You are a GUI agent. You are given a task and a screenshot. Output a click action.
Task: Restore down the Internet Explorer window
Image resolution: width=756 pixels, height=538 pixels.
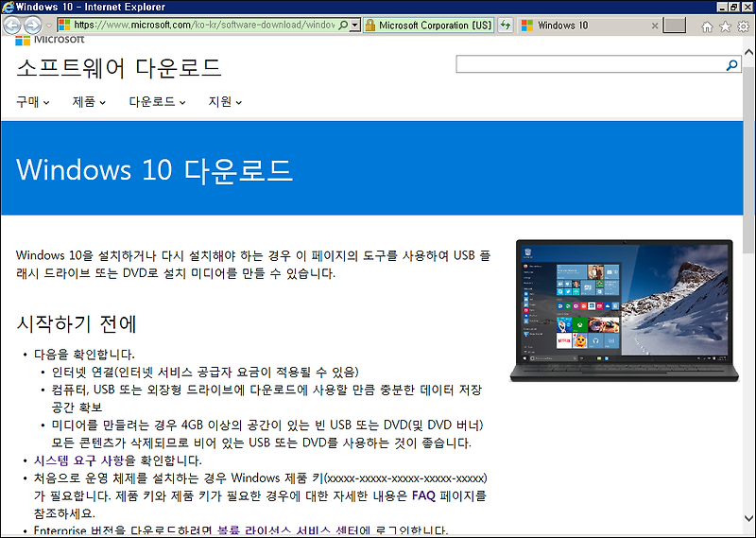click(x=733, y=7)
